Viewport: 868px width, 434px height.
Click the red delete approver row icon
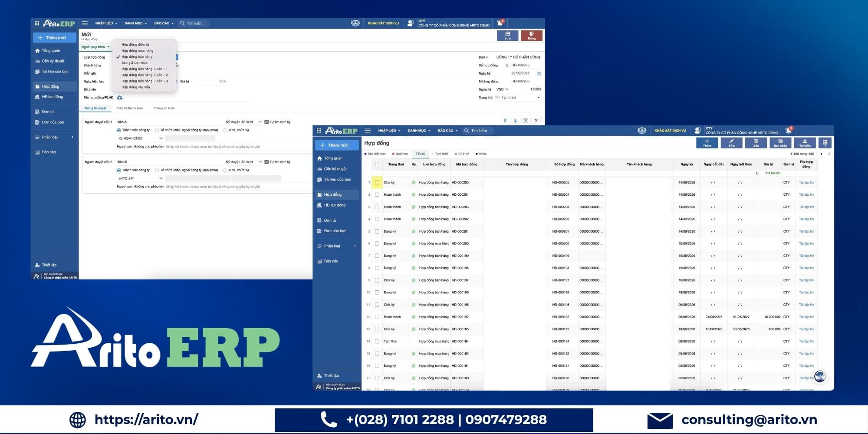point(536,121)
